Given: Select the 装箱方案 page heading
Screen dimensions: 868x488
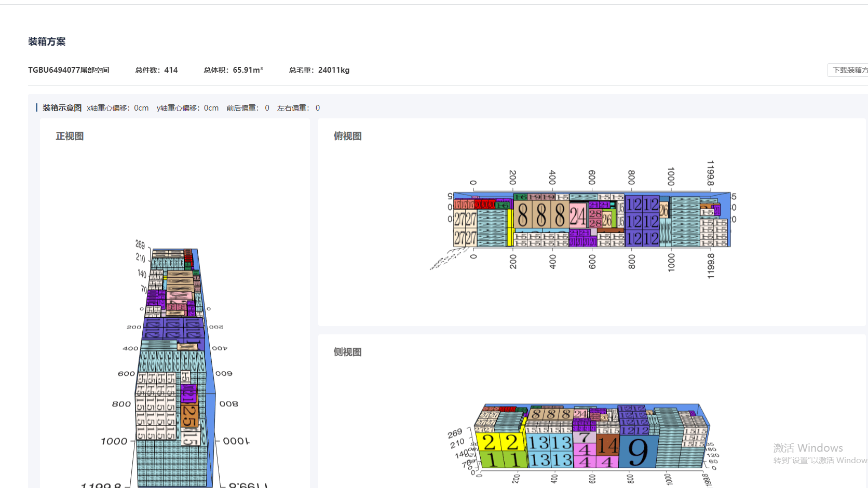Looking at the screenshot, I should coord(47,42).
